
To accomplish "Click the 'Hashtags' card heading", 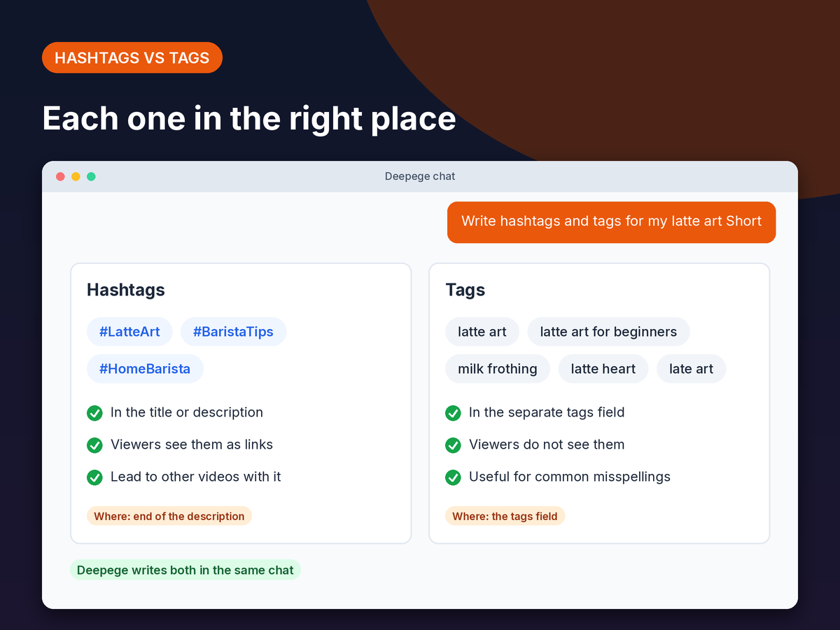I will 126,290.
